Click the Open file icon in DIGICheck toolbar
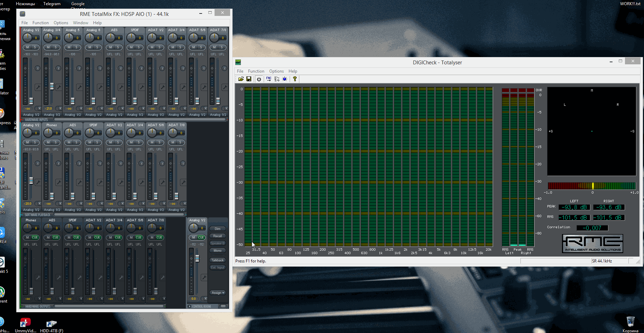 click(x=241, y=79)
